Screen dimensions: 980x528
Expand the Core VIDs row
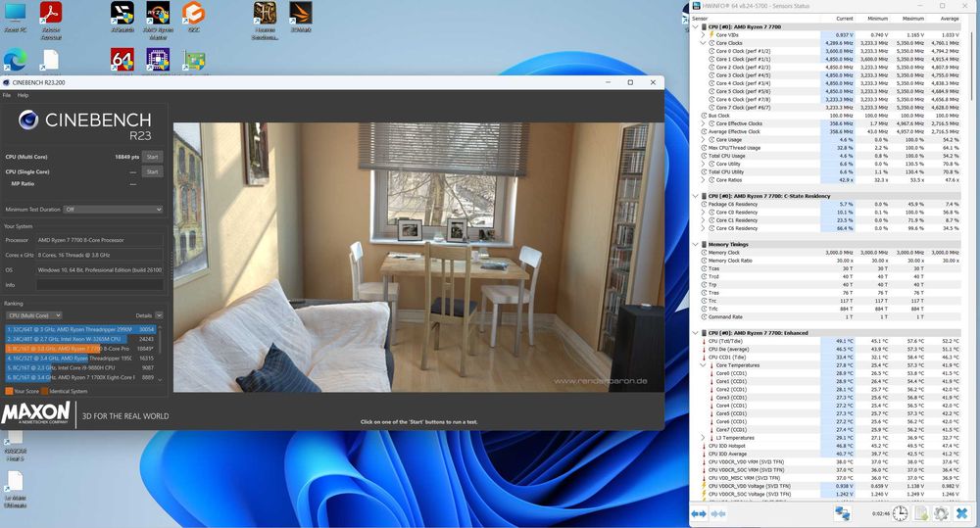[703, 35]
